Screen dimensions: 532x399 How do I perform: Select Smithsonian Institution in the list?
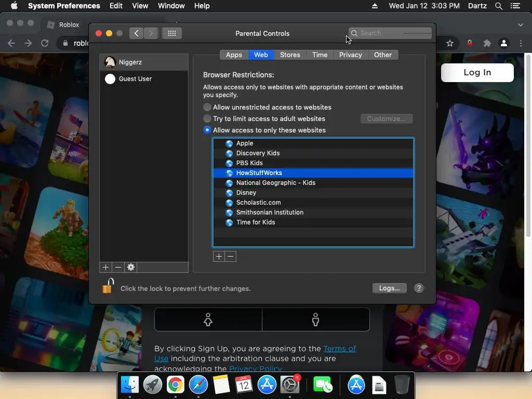[313, 212]
